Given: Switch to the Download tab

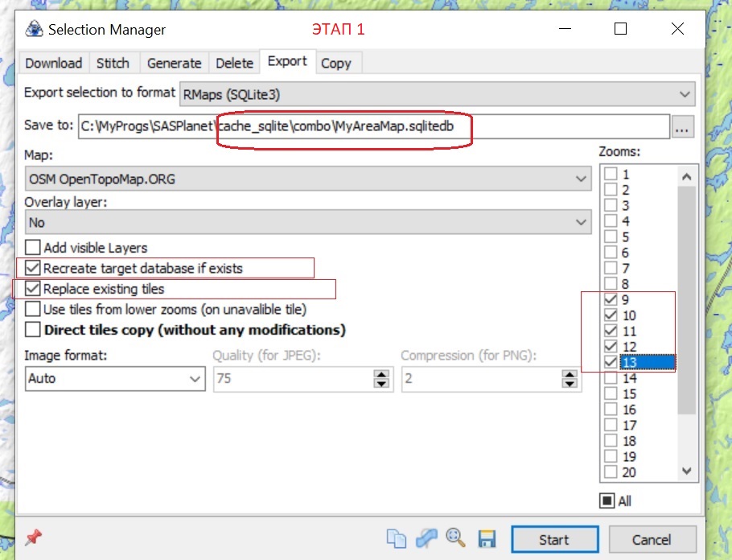Looking at the screenshot, I should pos(54,63).
